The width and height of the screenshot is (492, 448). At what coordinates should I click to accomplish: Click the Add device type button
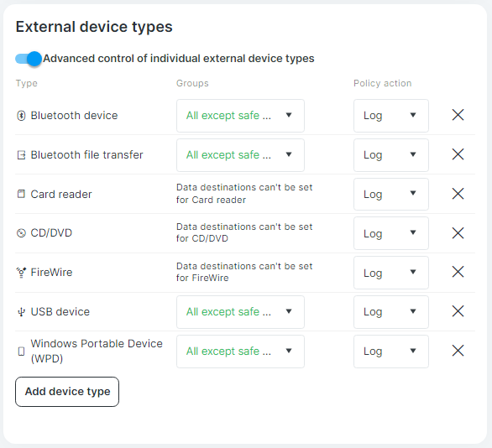(x=67, y=392)
